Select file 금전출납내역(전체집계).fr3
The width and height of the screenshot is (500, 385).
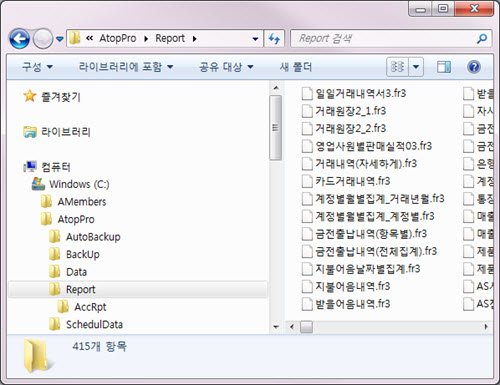[369, 251]
